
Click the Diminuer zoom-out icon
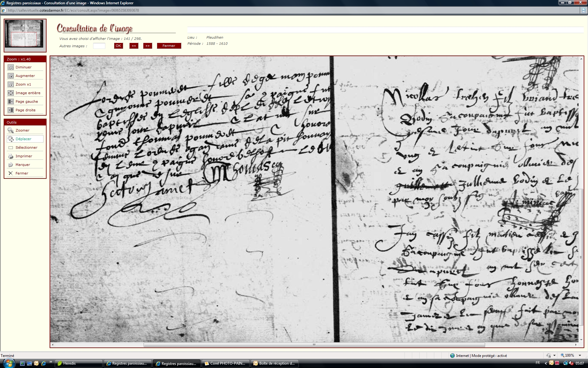coord(11,67)
